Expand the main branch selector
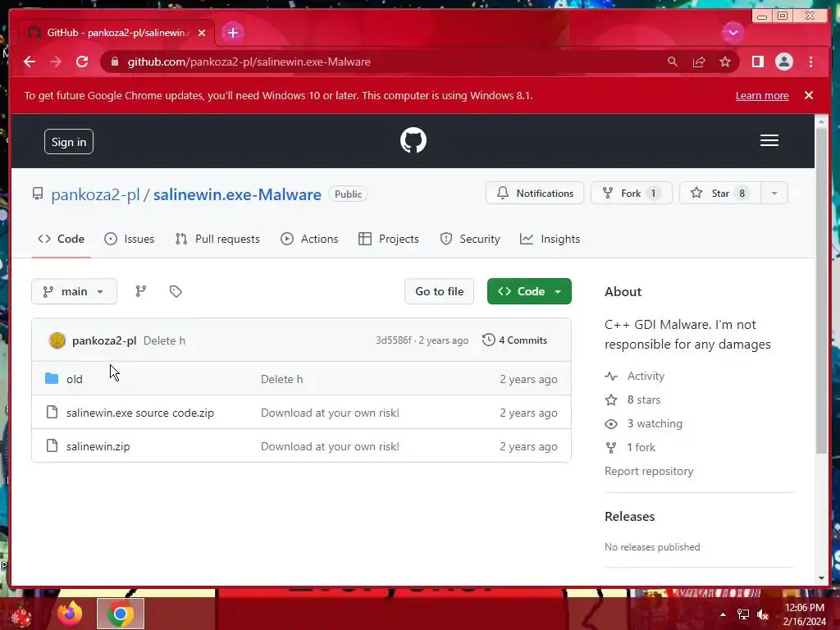 tap(74, 291)
